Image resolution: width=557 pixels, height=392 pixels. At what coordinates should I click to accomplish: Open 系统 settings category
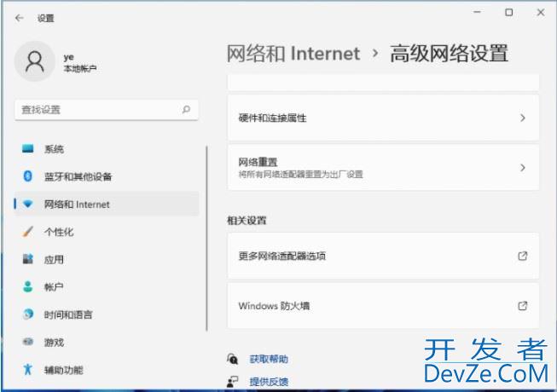[x=107, y=148]
